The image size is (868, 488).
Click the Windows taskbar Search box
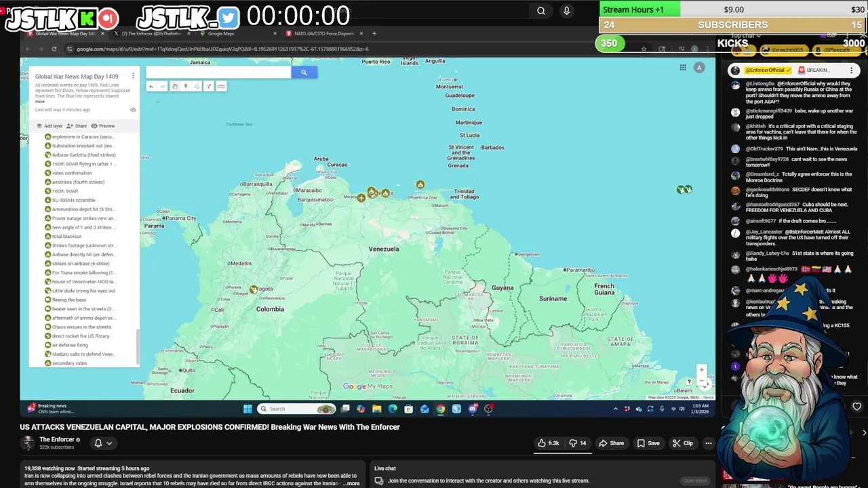click(296, 409)
